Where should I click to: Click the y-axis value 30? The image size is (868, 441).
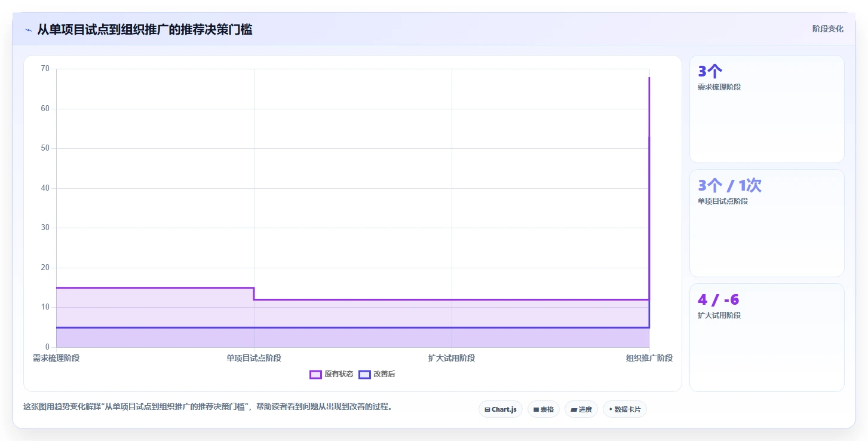45,228
